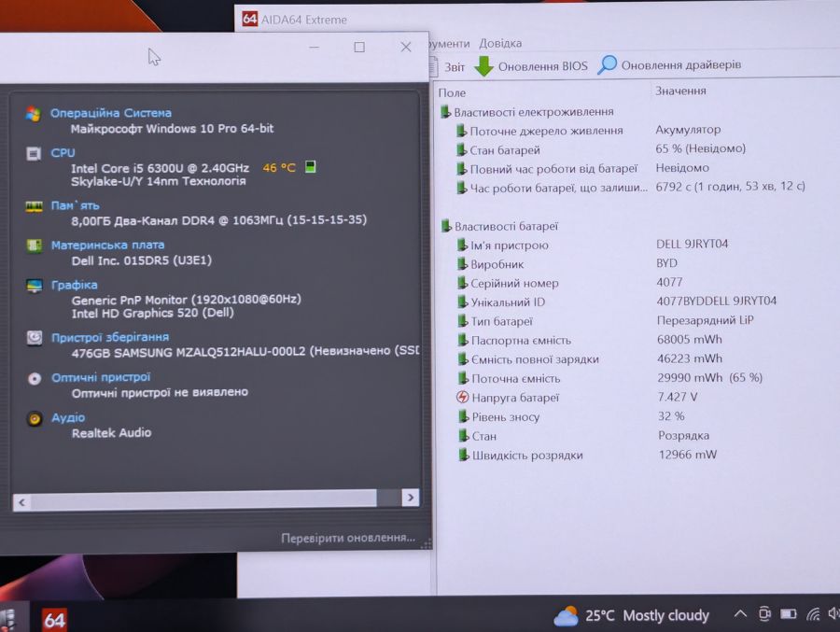Open the Аудіо section link
This screenshot has width=840, height=632.
tap(68, 417)
